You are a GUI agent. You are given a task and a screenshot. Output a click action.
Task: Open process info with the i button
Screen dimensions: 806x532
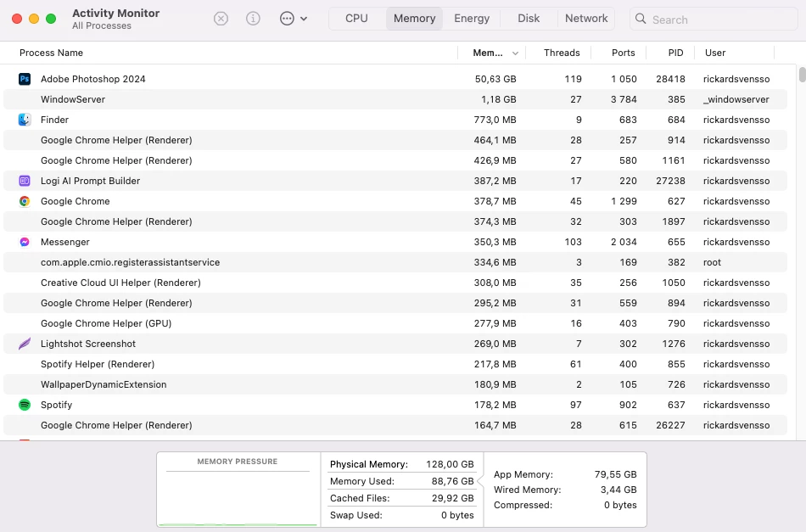pyautogui.click(x=252, y=19)
